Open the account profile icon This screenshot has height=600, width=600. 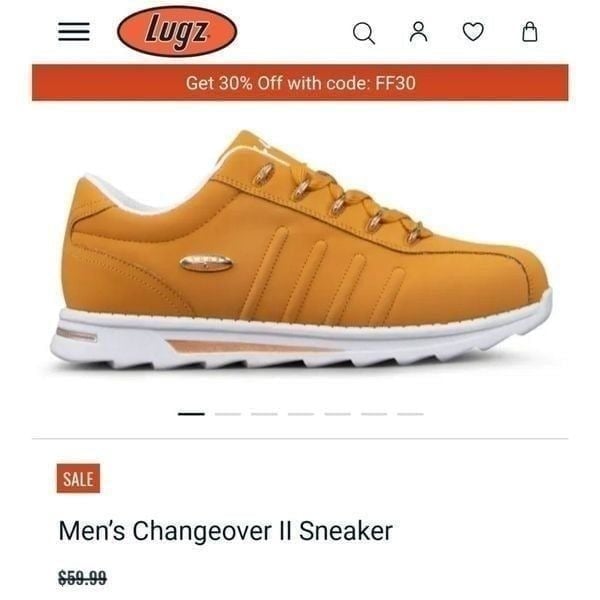[419, 32]
